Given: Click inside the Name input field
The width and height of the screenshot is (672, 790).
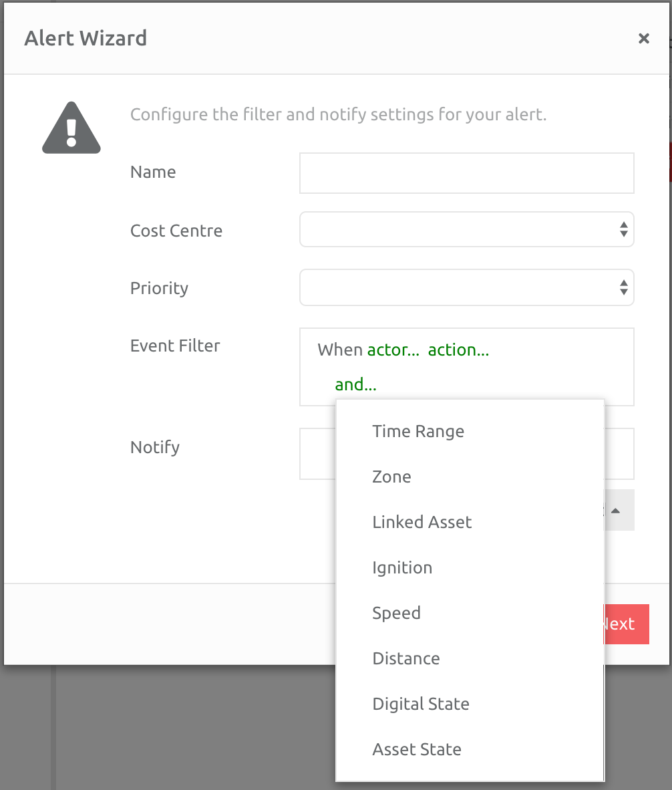Looking at the screenshot, I should pyautogui.click(x=467, y=172).
